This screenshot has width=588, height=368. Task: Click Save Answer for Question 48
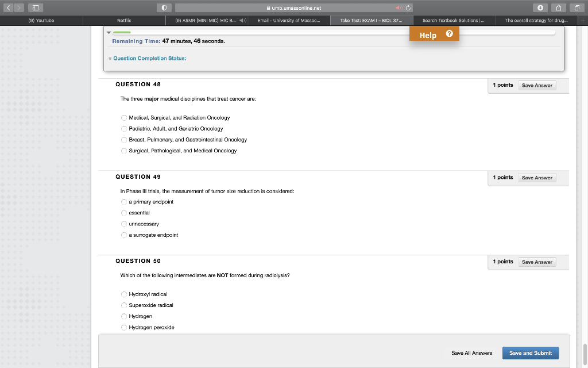pos(536,85)
